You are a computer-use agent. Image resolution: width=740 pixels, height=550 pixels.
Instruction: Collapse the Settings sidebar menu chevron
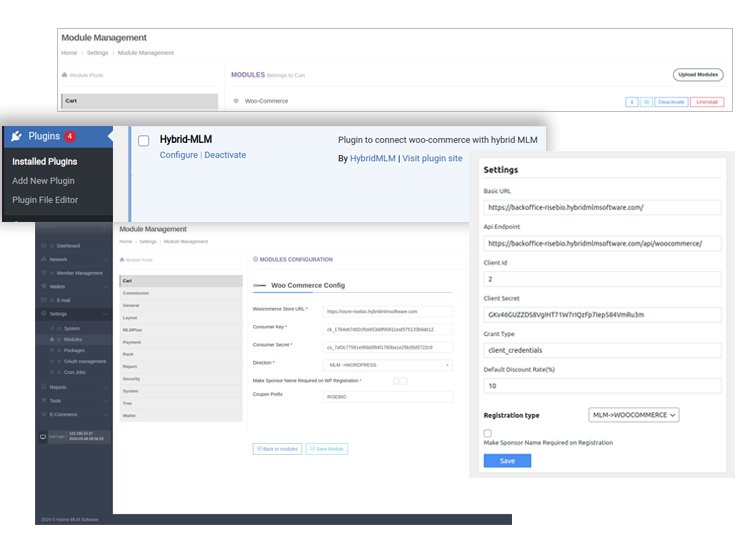[104, 313]
